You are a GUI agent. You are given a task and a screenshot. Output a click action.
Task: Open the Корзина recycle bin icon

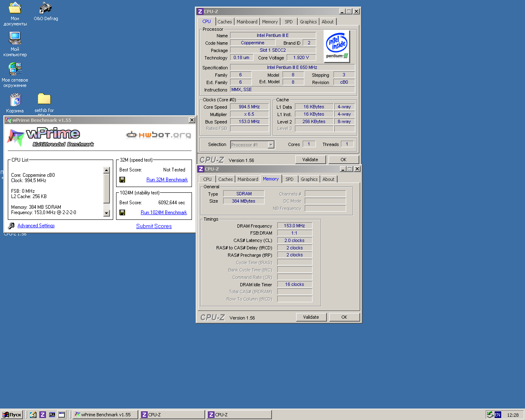pos(15,103)
